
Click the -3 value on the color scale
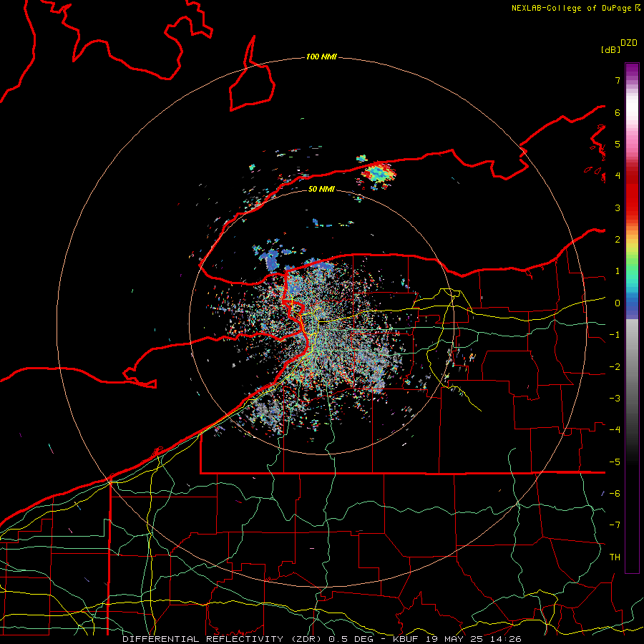615,399
